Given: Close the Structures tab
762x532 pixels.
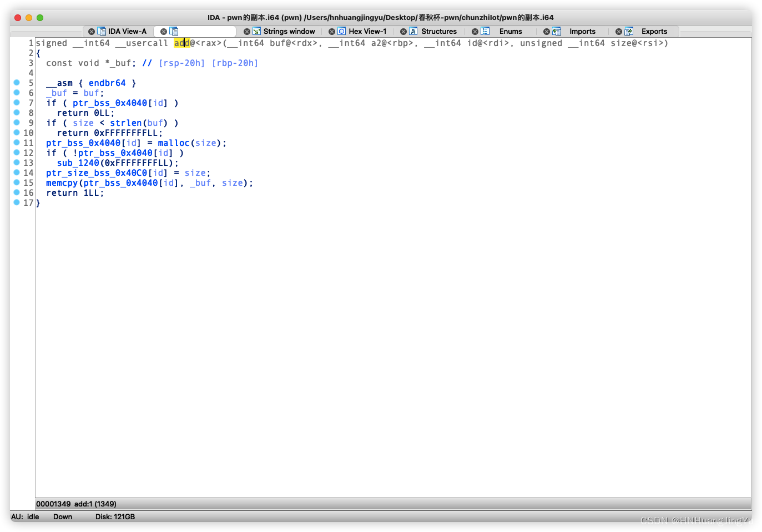Looking at the screenshot, I should click(x=403, y=32).
